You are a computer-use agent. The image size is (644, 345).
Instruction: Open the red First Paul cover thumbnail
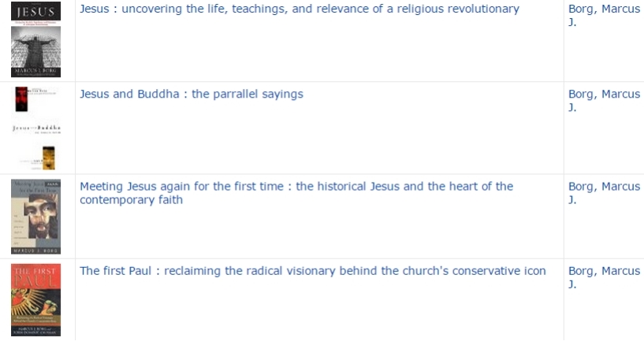coord(35,300)
